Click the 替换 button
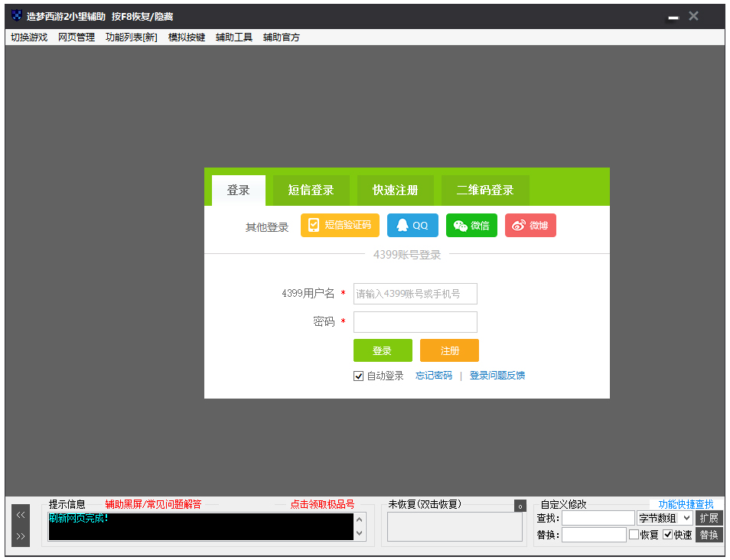This screenshot has width=730, height=560. click(709, 535)
